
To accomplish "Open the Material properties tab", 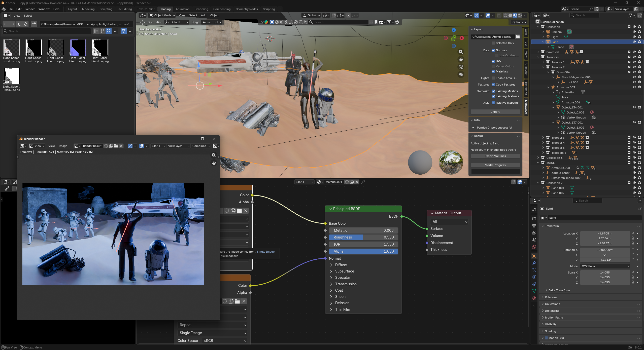I will (534, 298).
